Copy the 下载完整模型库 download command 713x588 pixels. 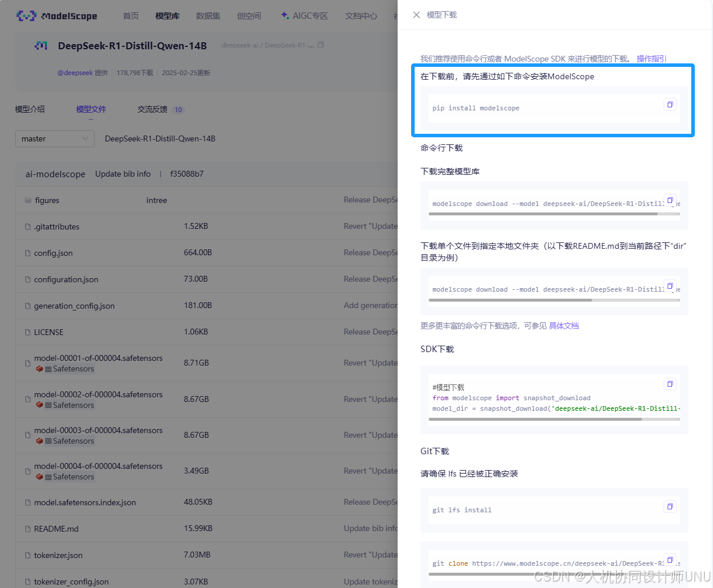point(670,200)
